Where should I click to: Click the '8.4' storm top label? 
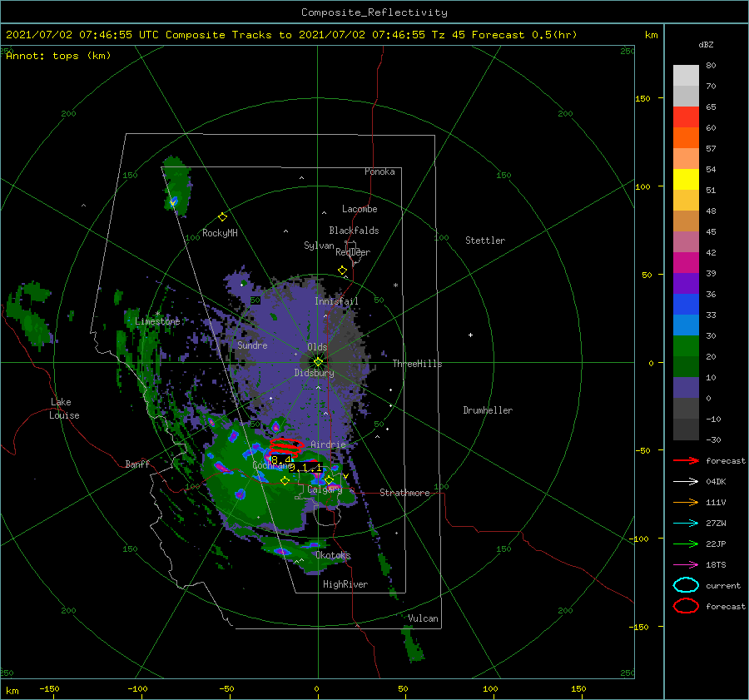pyautogui.click(x=281, y=460)
